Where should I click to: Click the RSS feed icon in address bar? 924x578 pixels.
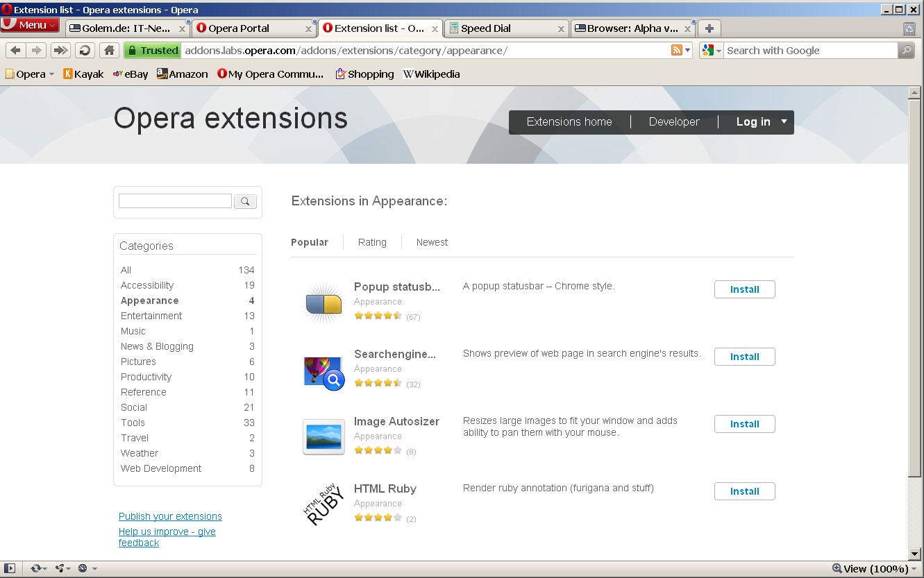click(676, 50)
